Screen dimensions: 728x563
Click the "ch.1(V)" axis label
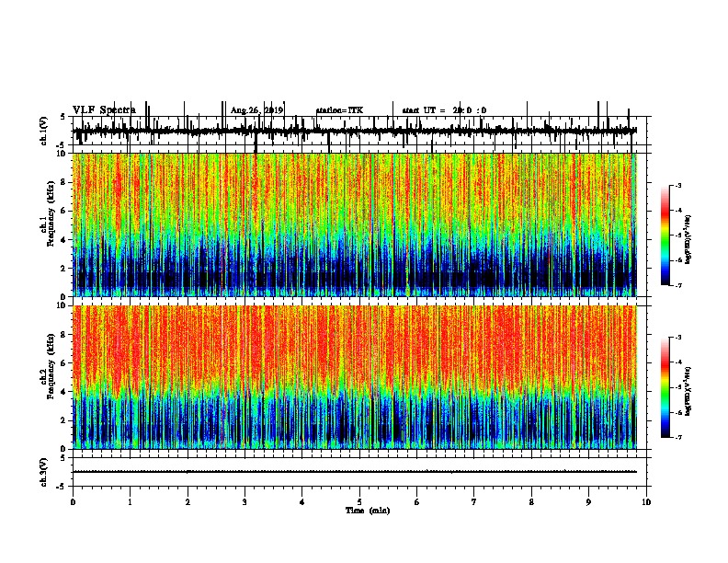pyautogui.click(x=43, y=131)
